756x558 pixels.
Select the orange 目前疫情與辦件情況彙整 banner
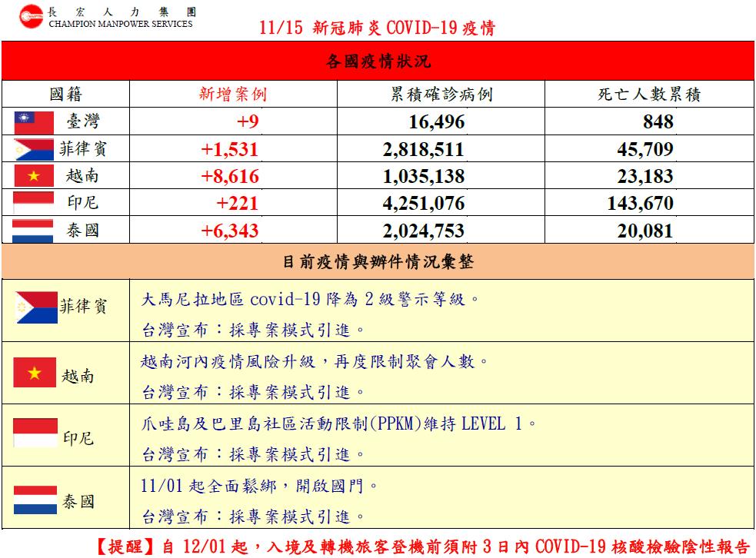378,261
